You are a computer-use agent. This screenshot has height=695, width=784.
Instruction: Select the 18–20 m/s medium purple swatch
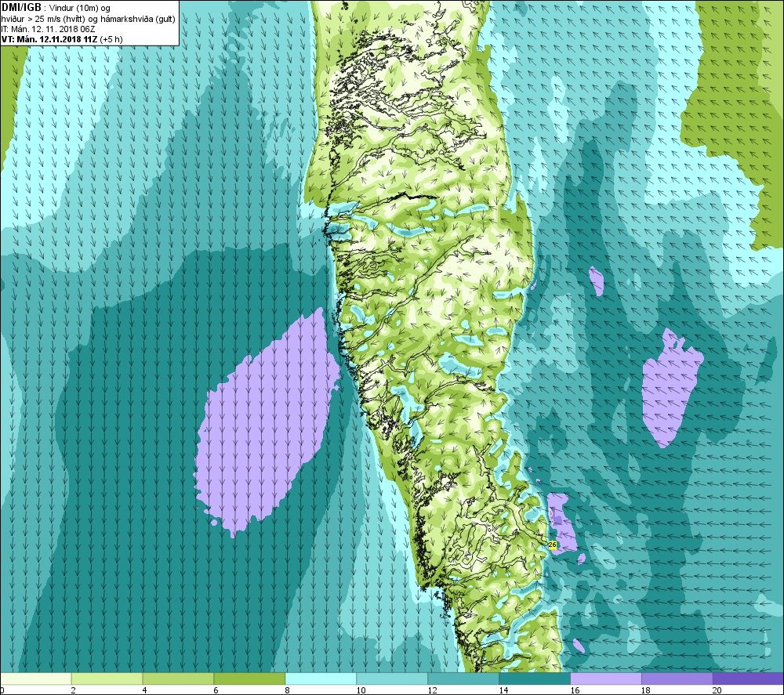(677, 679)
